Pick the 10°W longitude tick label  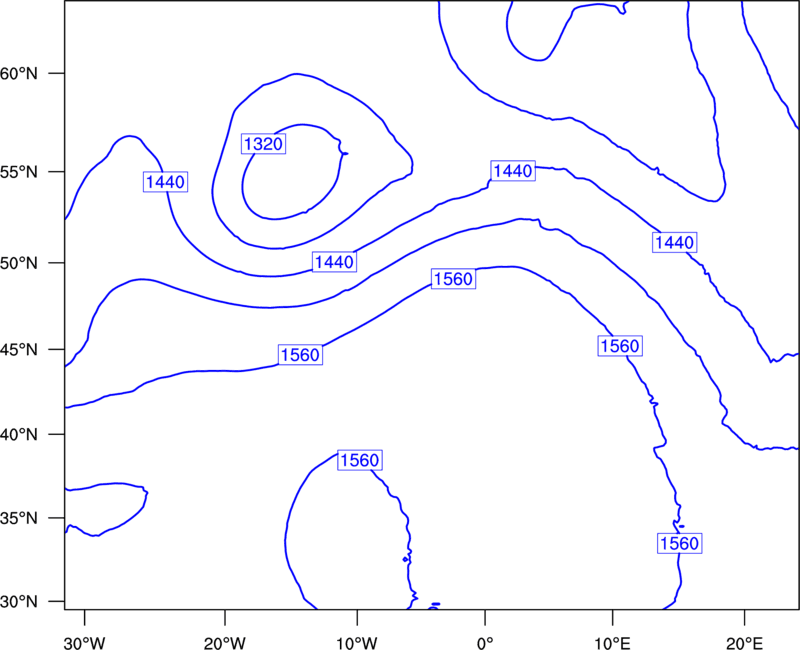tap(357, 643)
